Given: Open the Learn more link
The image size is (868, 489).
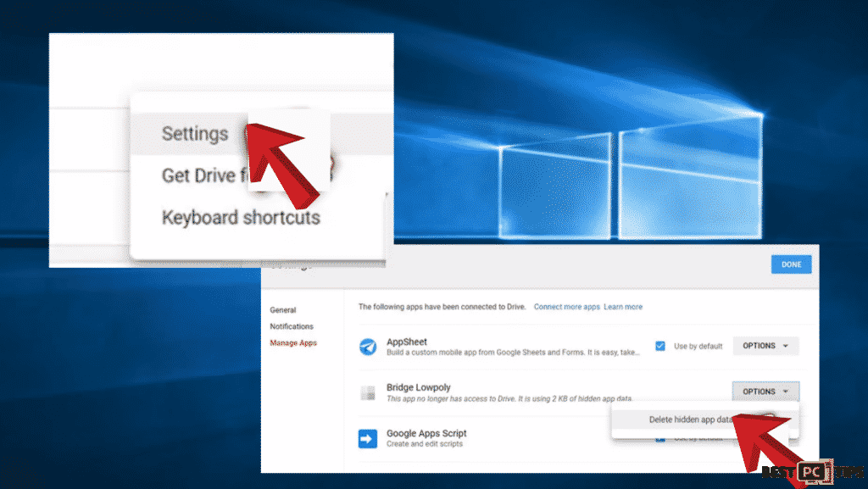Looking at the screenshot, I should tap(623, 307).
